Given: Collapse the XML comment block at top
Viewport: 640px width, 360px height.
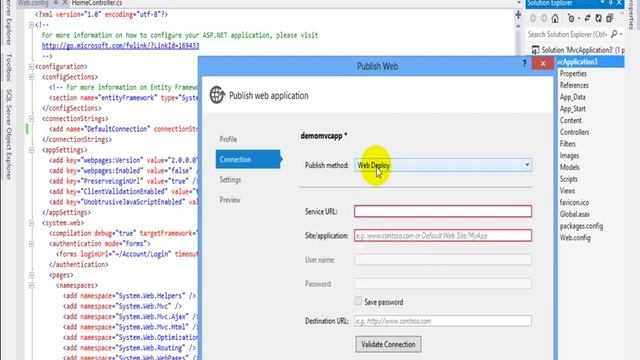Looking at the screenshot, I should coord(31,25).
